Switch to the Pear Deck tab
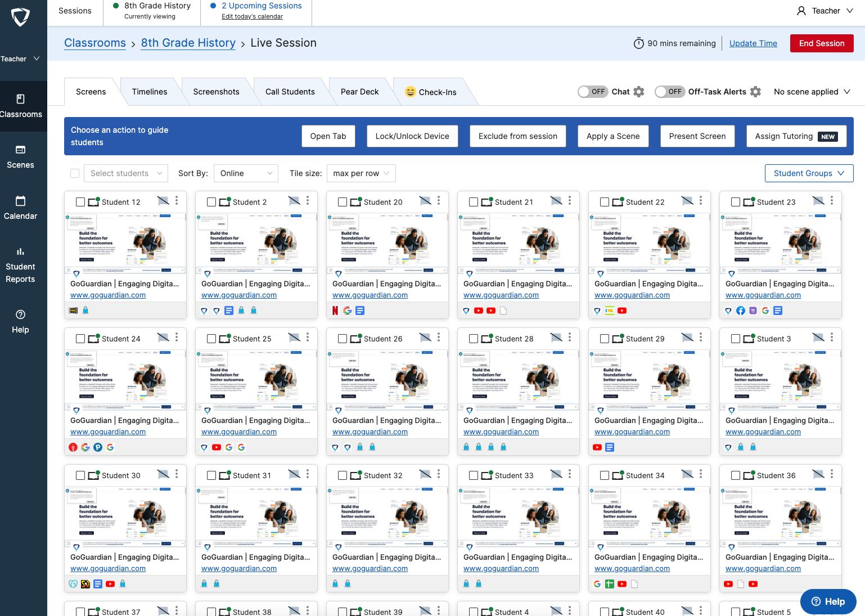Viewport: 865px width, 616px height. tap(360, 92)
